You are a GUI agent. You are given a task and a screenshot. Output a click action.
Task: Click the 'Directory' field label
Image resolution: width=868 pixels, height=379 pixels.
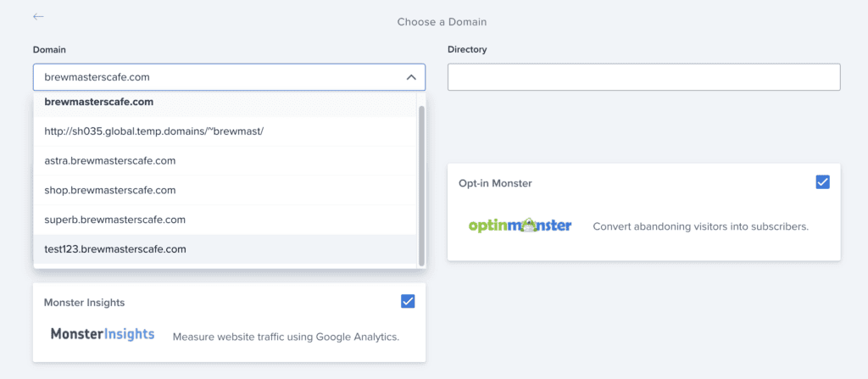pos(467,49)
